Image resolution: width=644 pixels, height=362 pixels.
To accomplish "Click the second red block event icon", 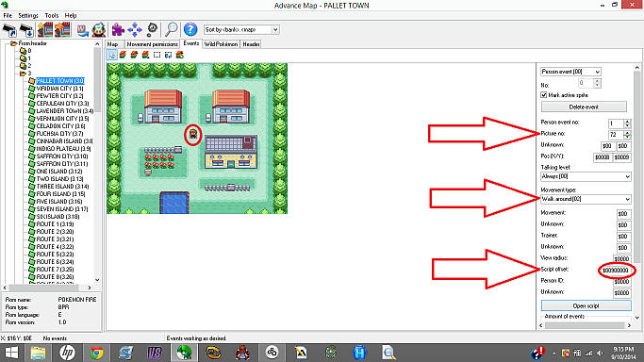I will 134,55.
